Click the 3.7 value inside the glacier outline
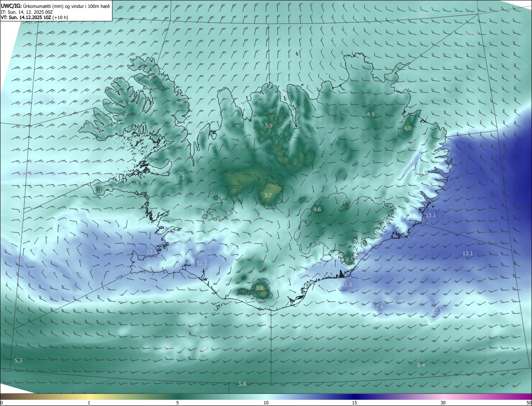Viewport: 532px width, 406px height. 268,195
